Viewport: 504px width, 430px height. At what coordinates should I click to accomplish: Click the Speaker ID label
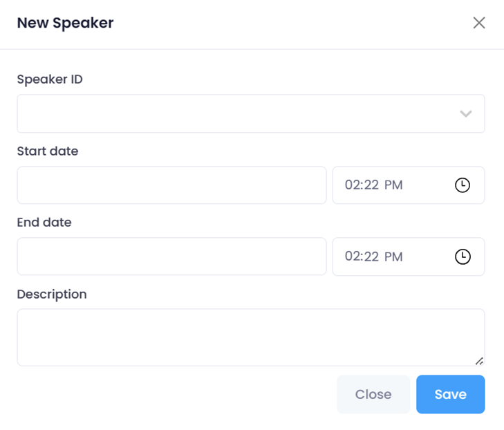click(x=50, y=80)
